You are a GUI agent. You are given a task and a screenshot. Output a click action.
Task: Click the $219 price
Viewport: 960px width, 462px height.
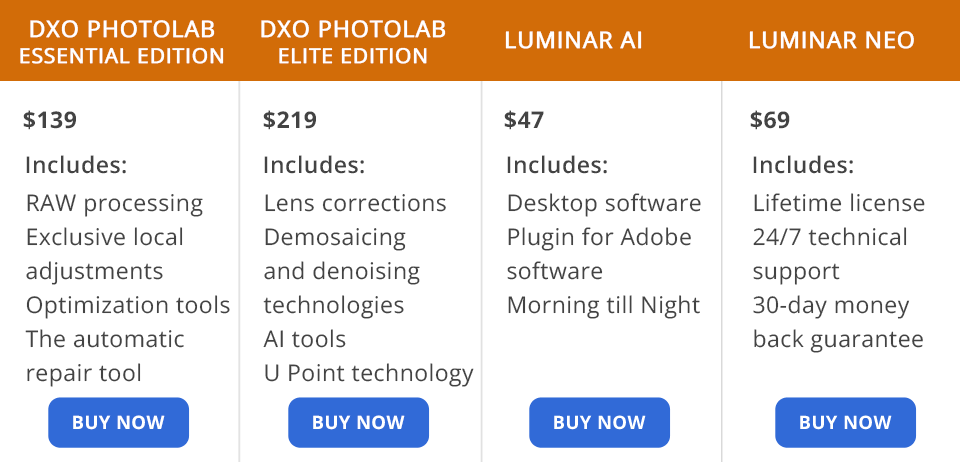[290, 121]
